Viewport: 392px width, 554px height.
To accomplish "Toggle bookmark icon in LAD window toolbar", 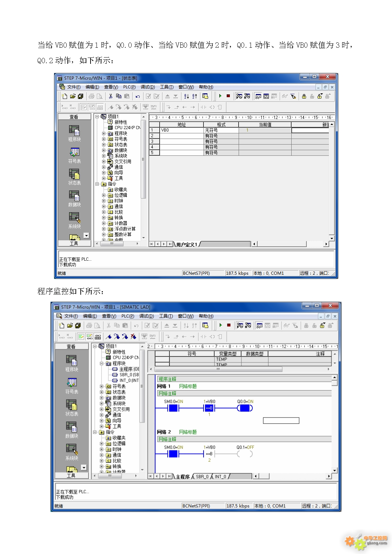I will [x=108, y=336].
